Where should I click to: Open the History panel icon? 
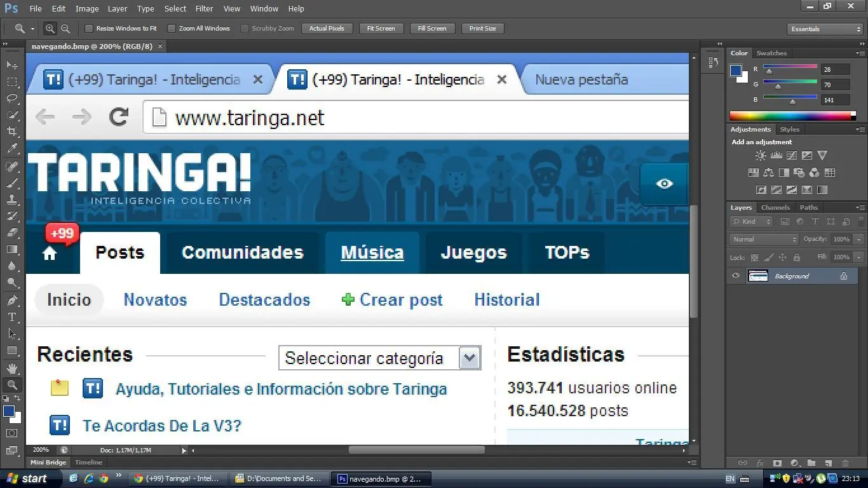[713, 62]
